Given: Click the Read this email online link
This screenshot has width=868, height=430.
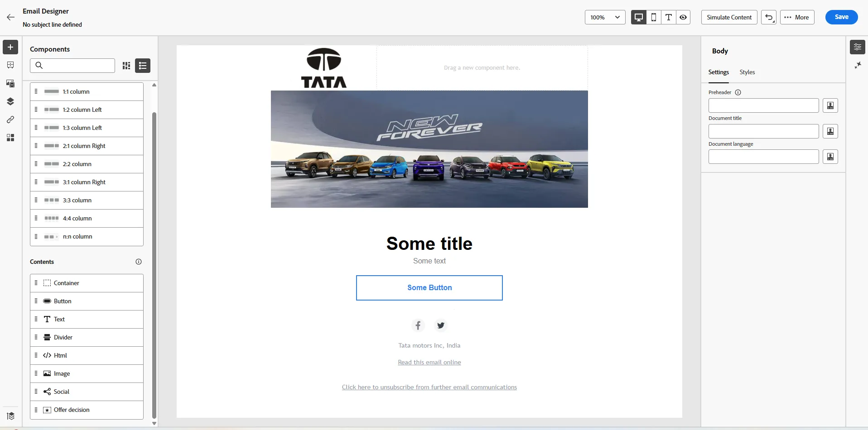Looking at the screenshot, I should point(429,362).
